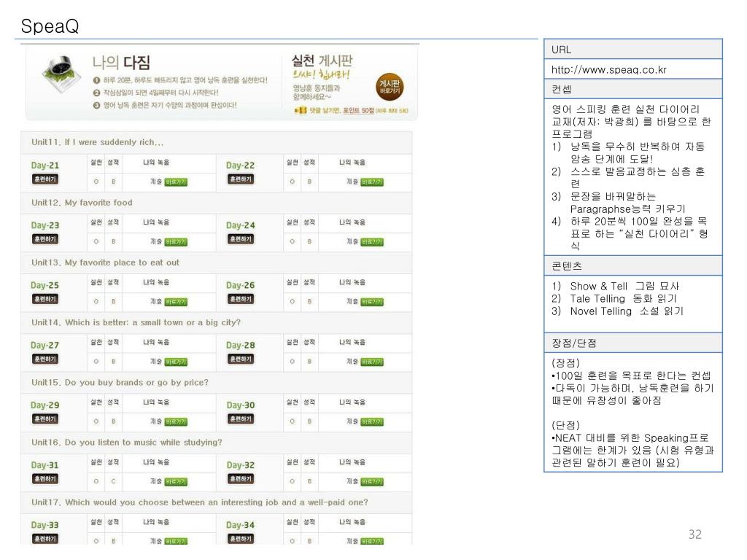Click the Day-21 label

tap(45, 166)
